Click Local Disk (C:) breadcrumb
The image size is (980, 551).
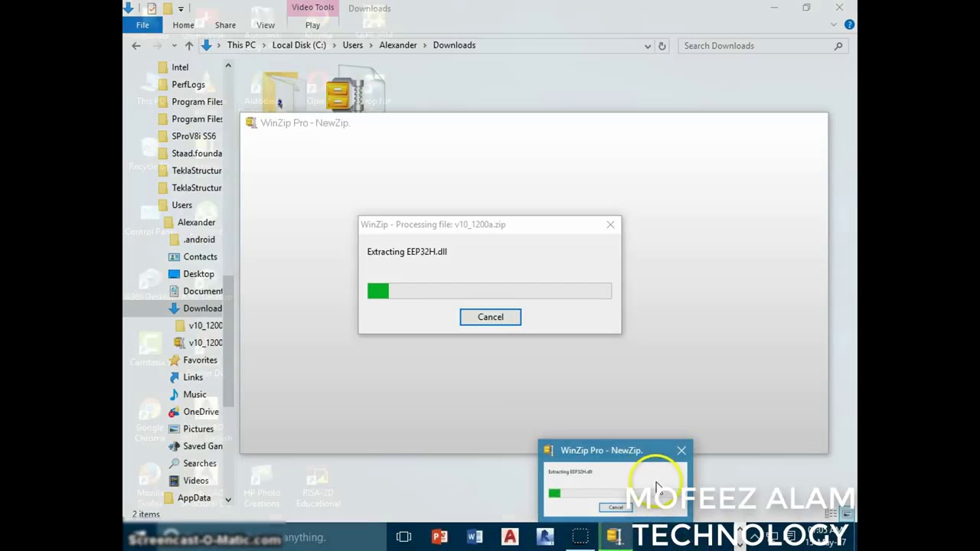[299, 45]
